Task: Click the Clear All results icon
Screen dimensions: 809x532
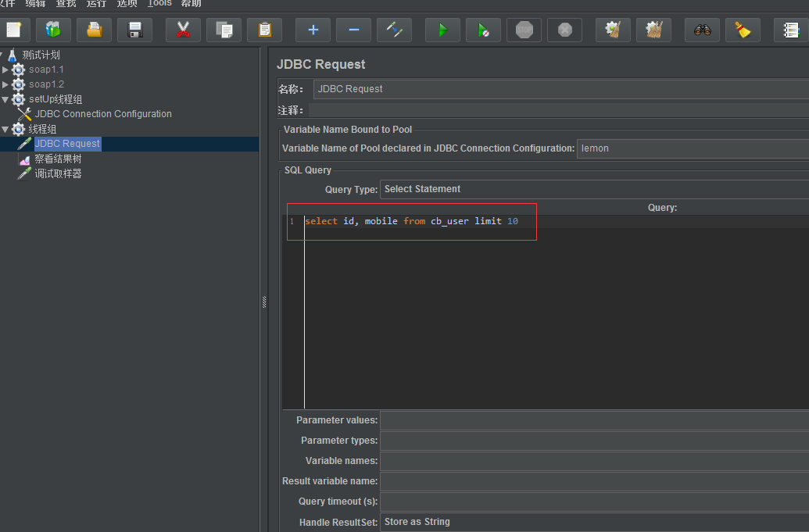Action: pyautogui.click(x=653, y=30)
